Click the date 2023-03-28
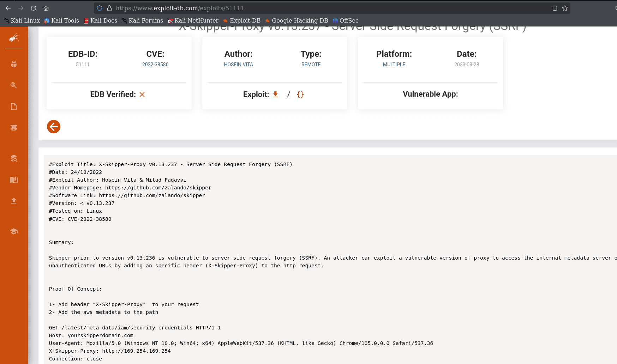The width and height of the screenshot is (617, 364). [467, 65]
